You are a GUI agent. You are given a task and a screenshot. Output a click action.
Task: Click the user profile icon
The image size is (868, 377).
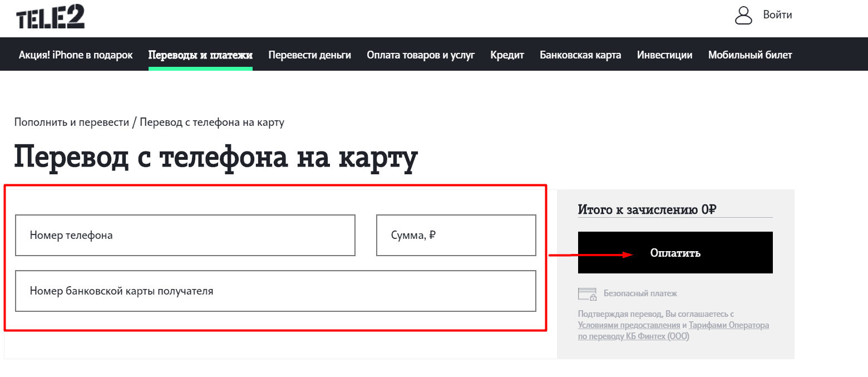(x=743, y=16)
